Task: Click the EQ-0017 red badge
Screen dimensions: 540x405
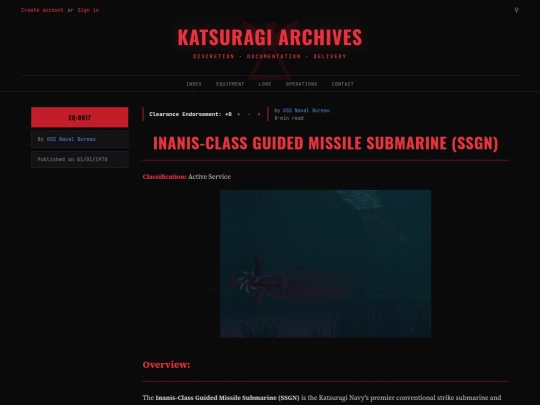Action: coord(80,117)
